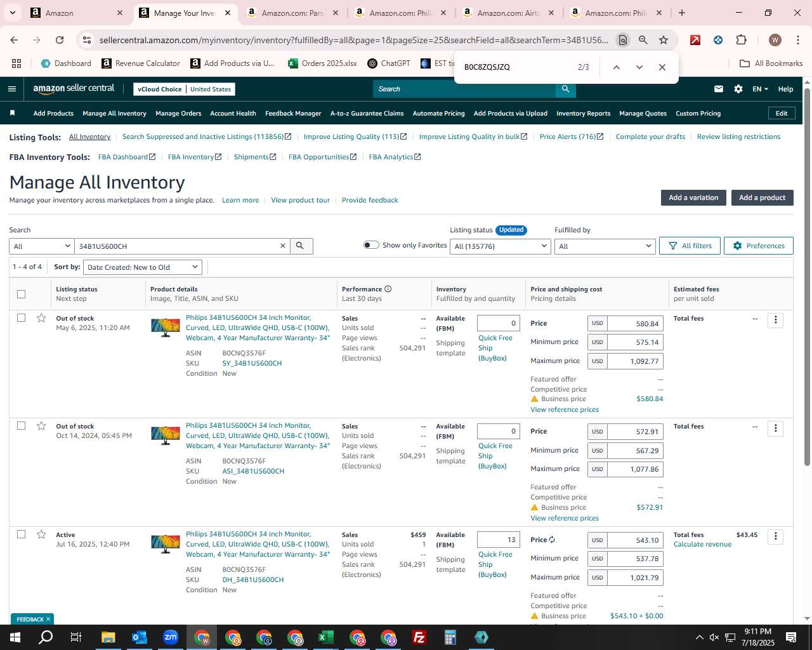Click the top search magnifier button

(565, 89)
